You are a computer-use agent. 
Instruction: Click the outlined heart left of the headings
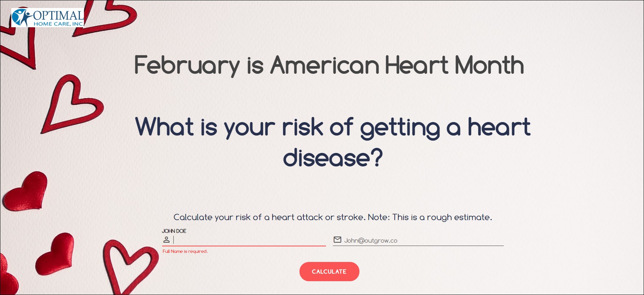[x=71, y=105]
